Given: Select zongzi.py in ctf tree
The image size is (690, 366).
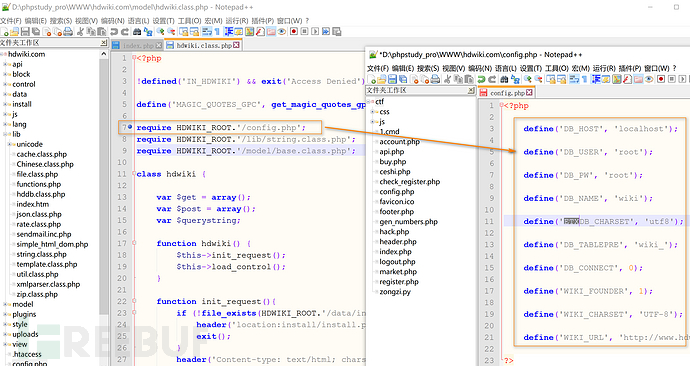Looking at the screenshot, I should click(x=395, y=292).
